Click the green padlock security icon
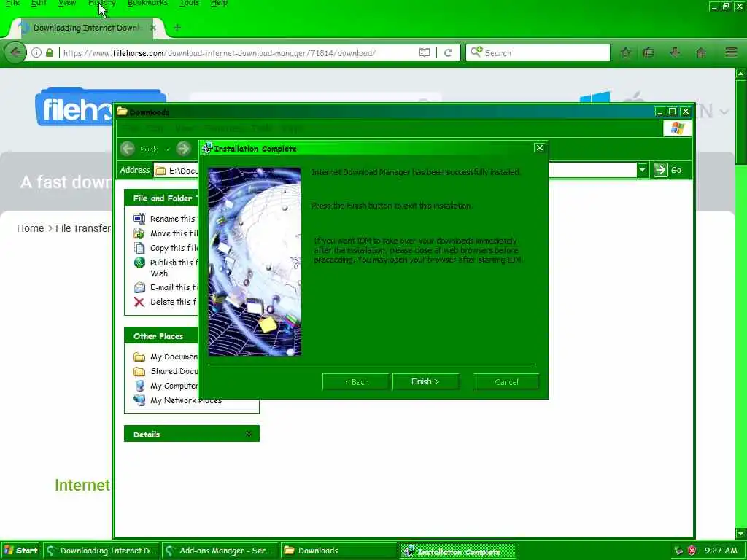747x560 pixels. coord(50,52)
